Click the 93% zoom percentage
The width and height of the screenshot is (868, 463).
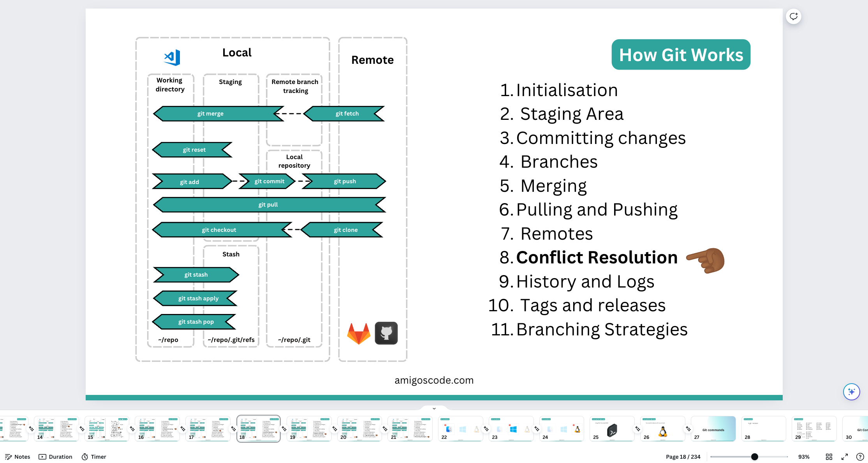pos(803,457)
